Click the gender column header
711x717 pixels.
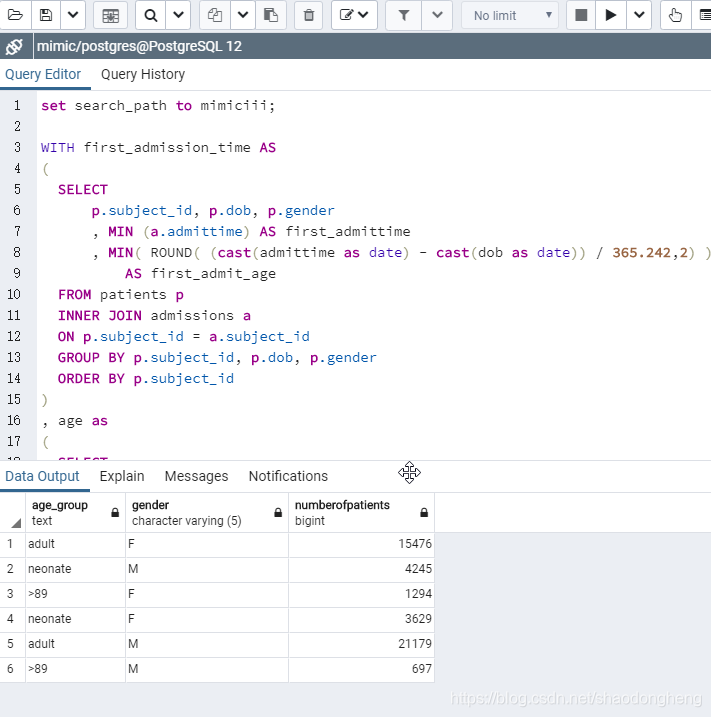tap(207, 513)
